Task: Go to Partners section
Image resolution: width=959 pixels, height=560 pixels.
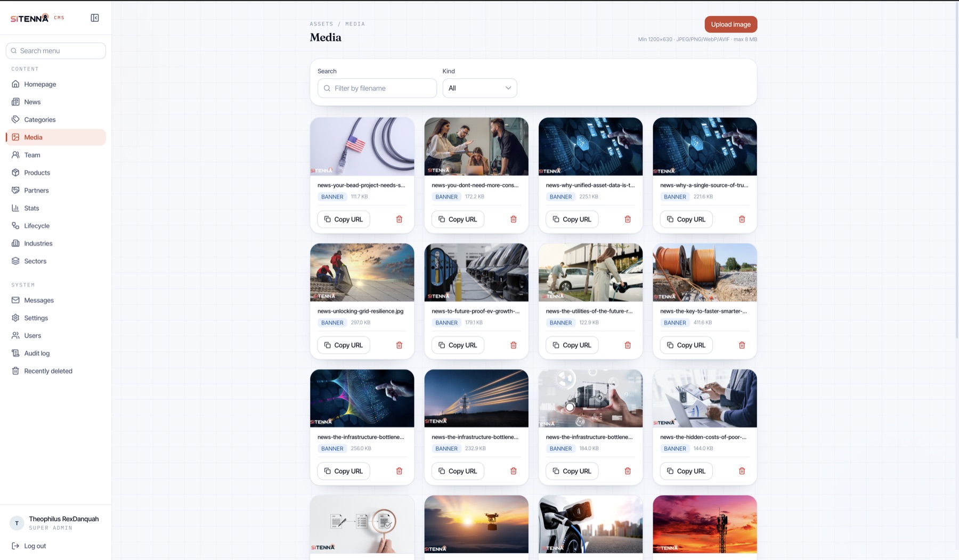Action: [56, 191]
